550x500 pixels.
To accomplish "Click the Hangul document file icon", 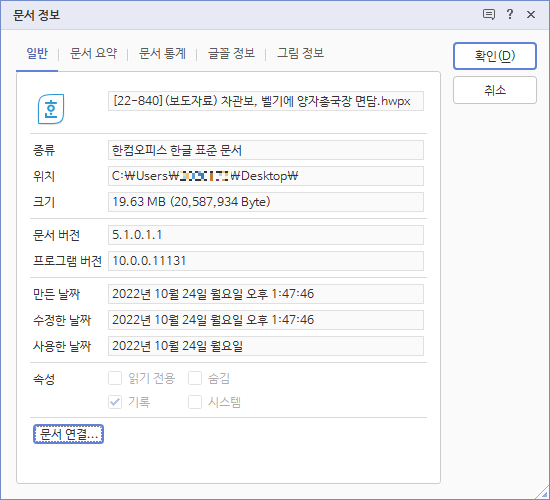I will click(x=51, y=109).
